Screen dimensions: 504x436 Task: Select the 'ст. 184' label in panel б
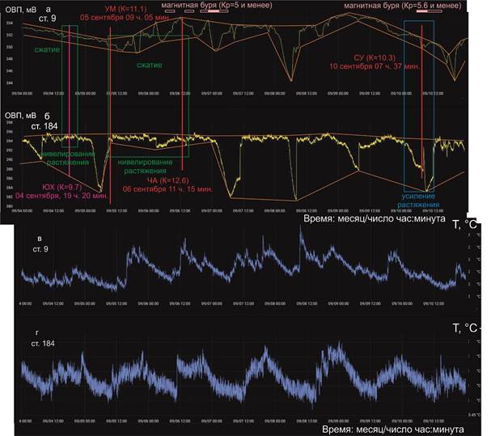[40, 126]
